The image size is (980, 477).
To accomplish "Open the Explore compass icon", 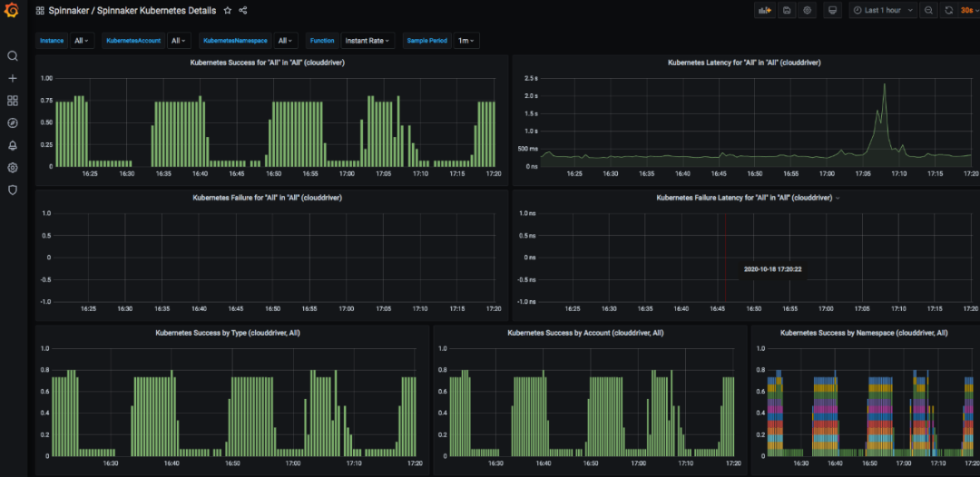I will 13,123.
